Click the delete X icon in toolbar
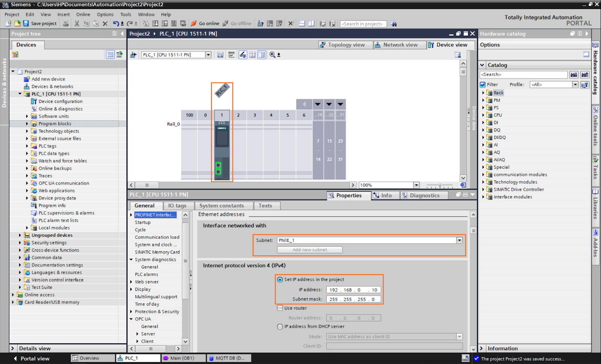This screenshot has height=364, width=601. pos(105,24)
